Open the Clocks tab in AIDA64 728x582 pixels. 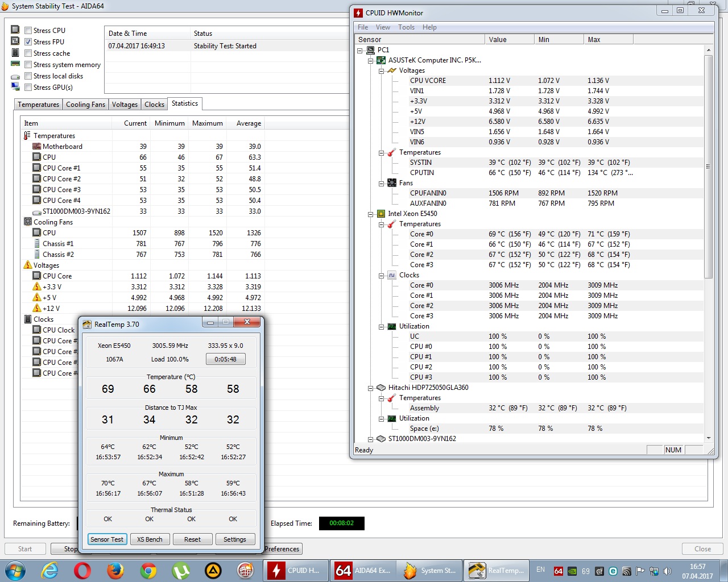coord(154,105)
